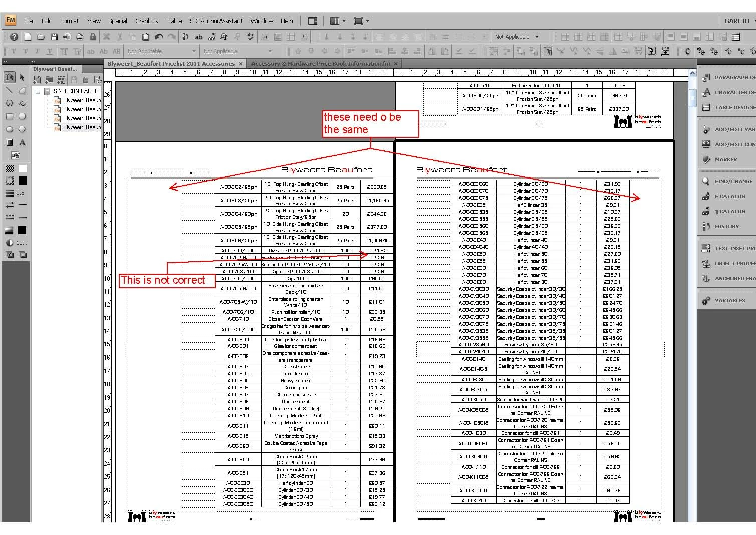
Task: Click the Paste clipboard icon
Action: pos(146,37)
